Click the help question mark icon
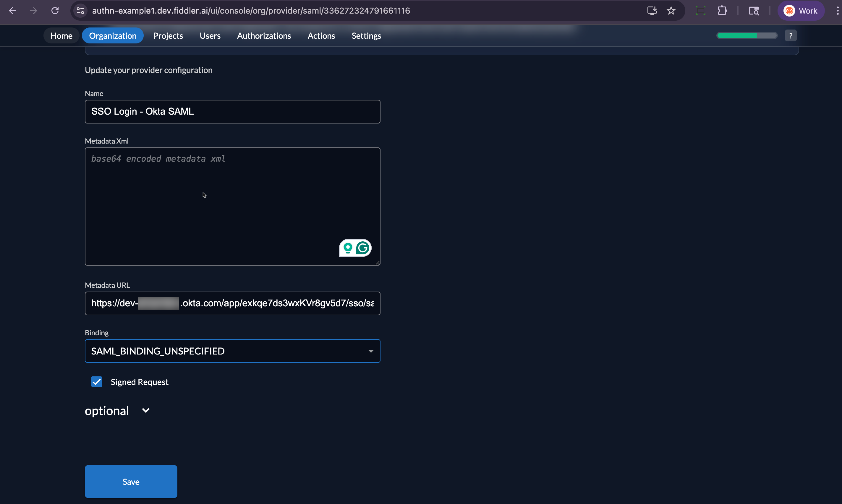The height and width of the screenshot is (504, 842). coord(791,35)
